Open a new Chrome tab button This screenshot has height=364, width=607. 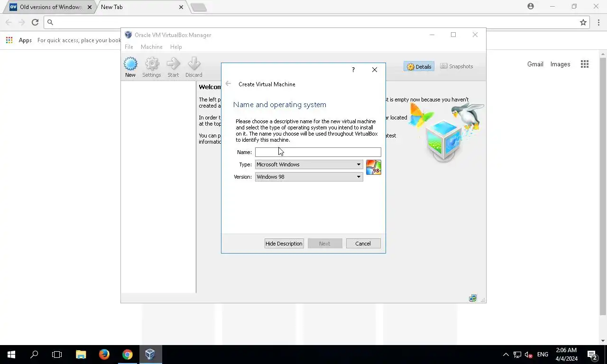(199, 7)
